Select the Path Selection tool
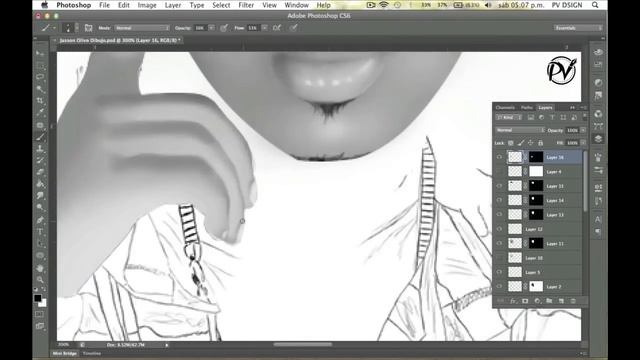 (x=40, y=244)
